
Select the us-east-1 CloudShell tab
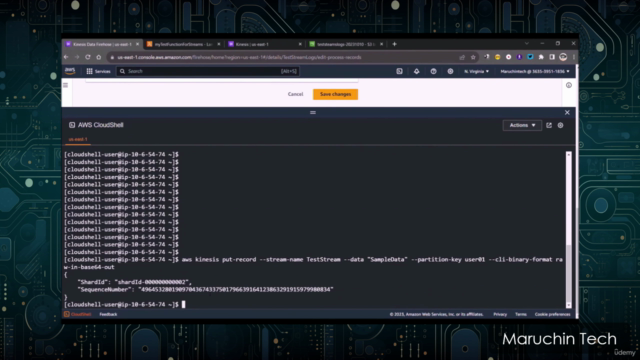click(x=78, y=139)
